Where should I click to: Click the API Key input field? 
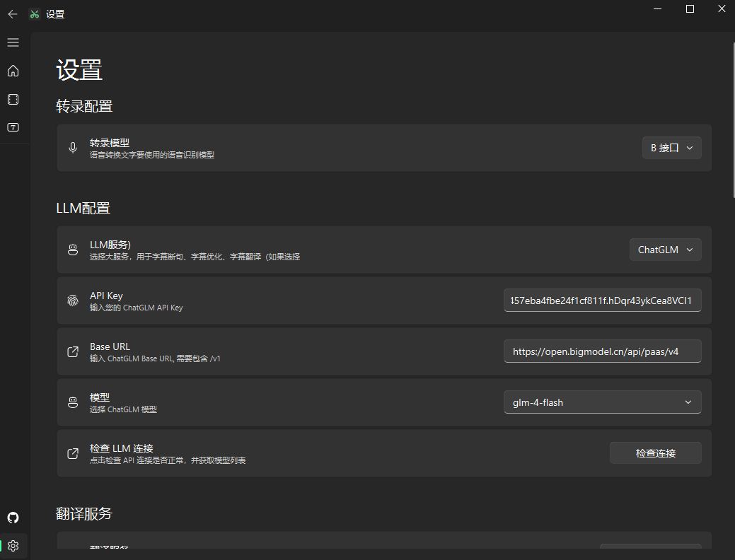coord(602,301)
